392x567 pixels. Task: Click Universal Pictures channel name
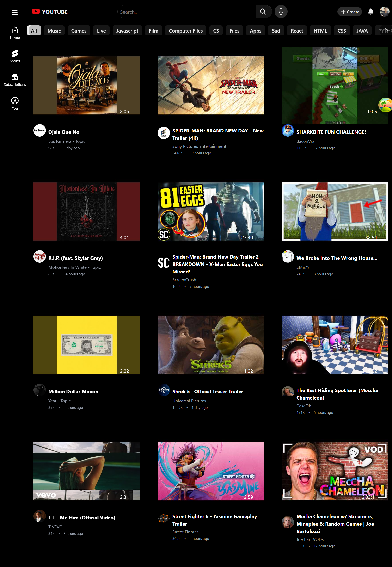point(189,401)
